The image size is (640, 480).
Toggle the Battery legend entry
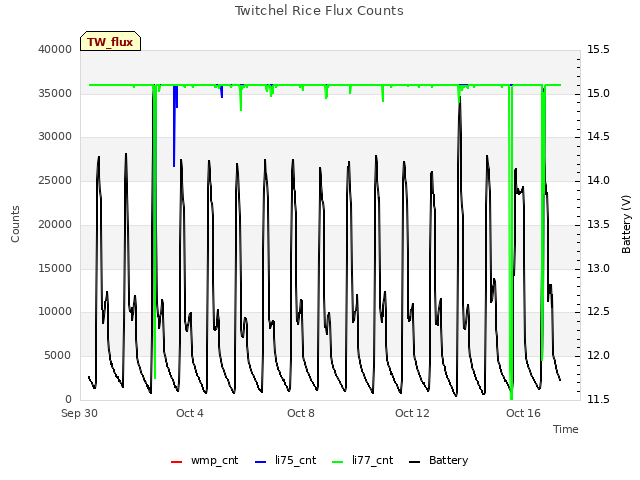tap(438, 461)
